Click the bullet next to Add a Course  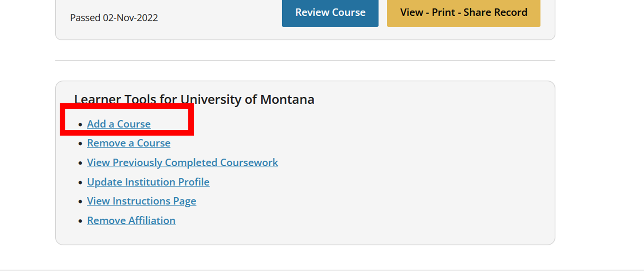pos(80,124)
